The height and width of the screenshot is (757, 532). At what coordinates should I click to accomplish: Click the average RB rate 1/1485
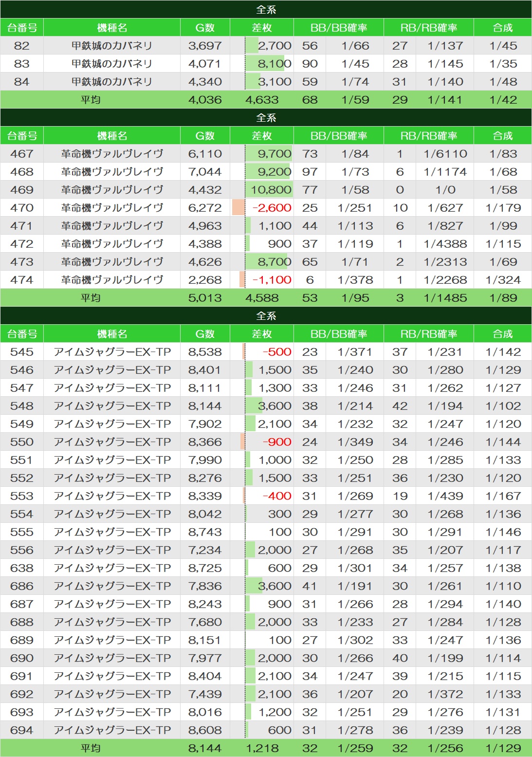[x=445, y=298]
